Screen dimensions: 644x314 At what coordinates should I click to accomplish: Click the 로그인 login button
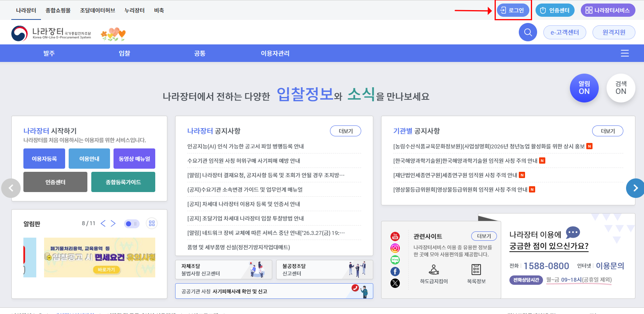pyautogui.click(x=513, y=11)
